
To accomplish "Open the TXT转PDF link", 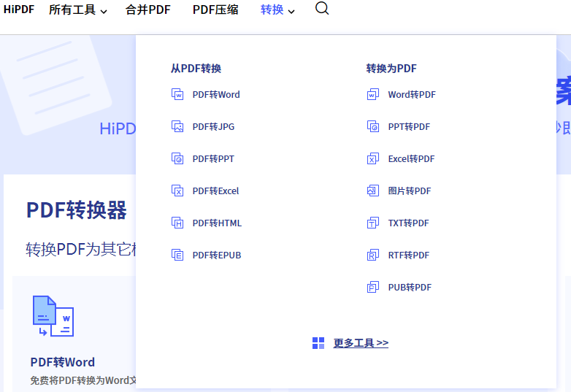I will (x=409, y=223).
